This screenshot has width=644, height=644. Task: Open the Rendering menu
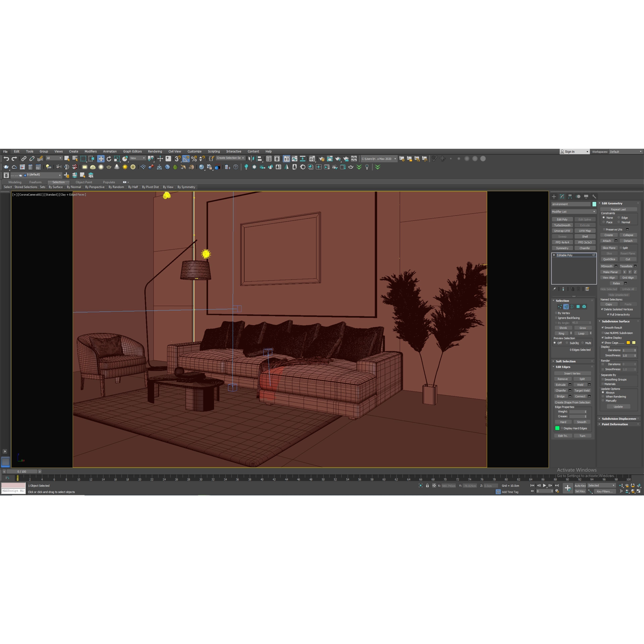(155, 151)
